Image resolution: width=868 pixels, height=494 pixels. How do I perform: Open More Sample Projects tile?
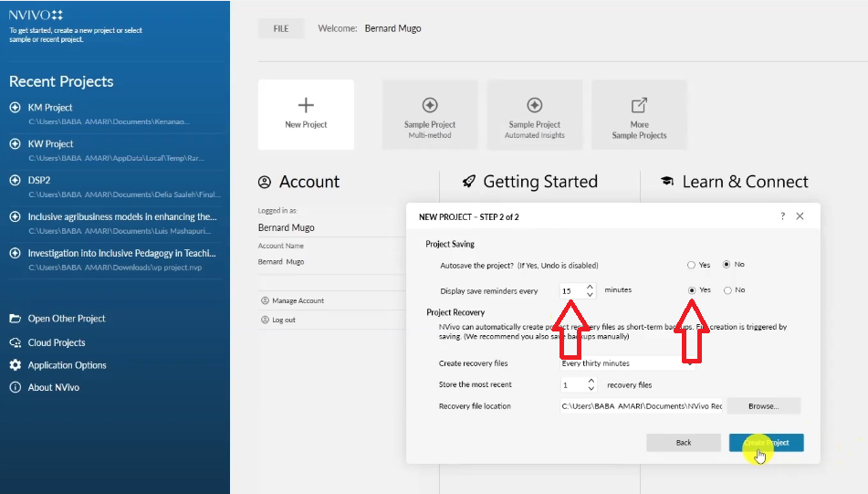point(639,114)
